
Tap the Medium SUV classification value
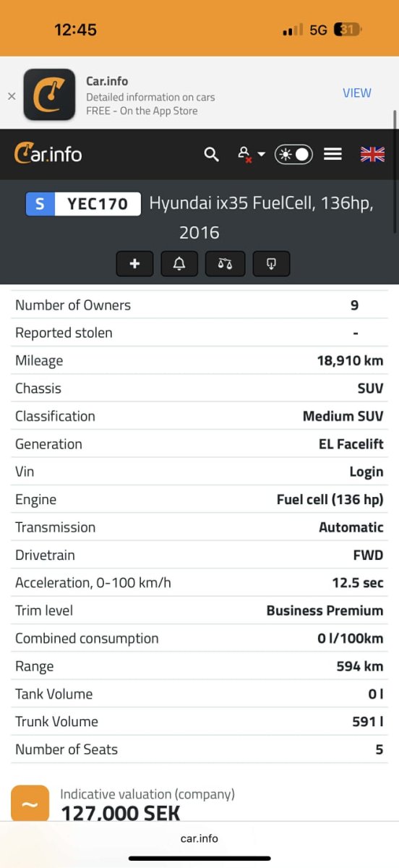[x=343, y=416]
